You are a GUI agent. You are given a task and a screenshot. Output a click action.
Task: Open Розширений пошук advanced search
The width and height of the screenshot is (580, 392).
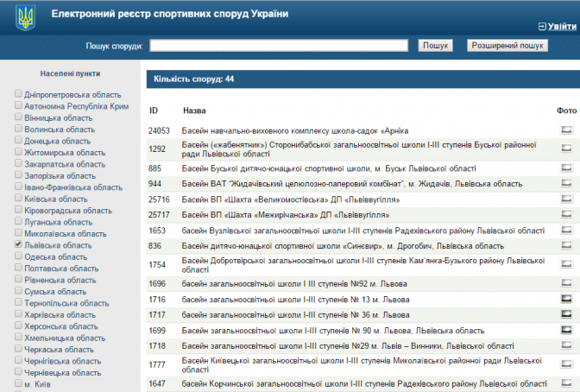[x=507, y=45]
